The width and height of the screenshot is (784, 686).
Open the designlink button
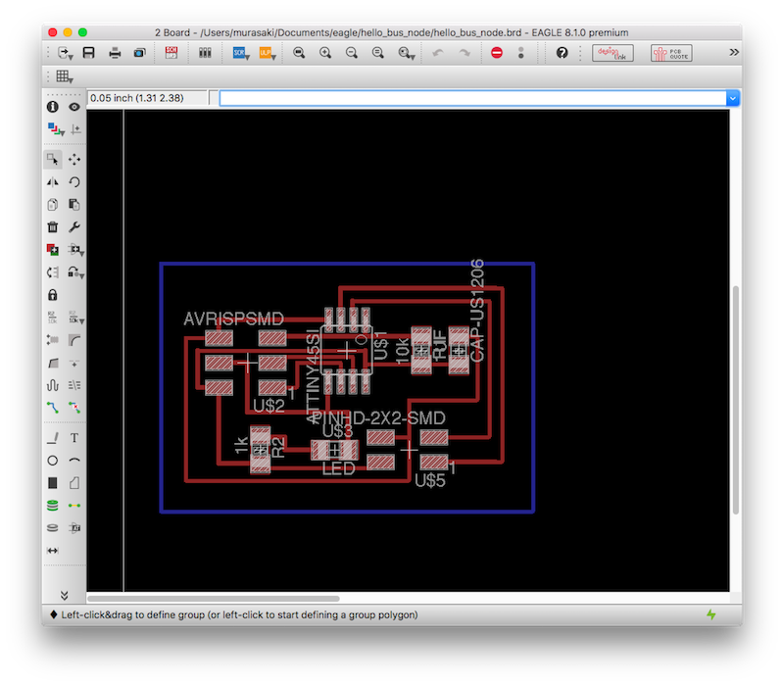pos(612,53)
